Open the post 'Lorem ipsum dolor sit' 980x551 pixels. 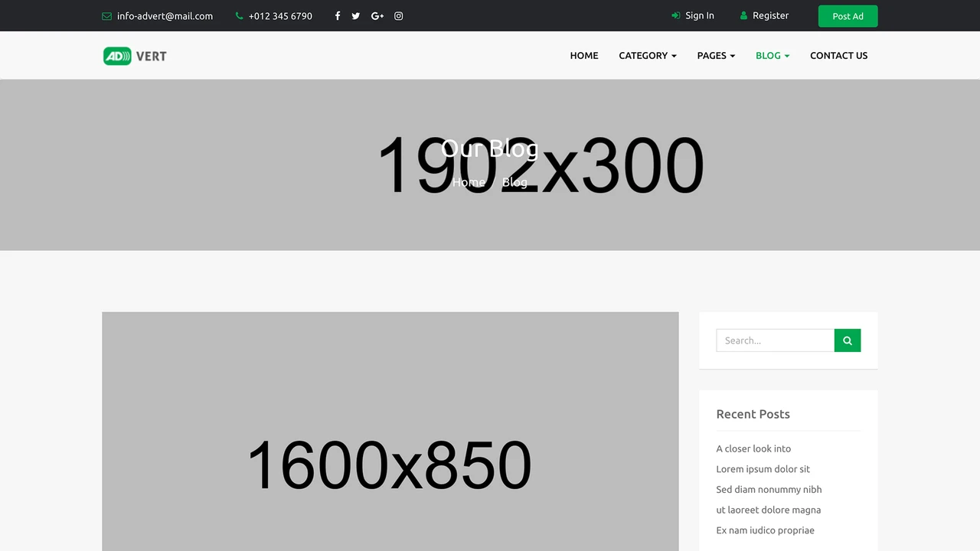click(763, 469)
